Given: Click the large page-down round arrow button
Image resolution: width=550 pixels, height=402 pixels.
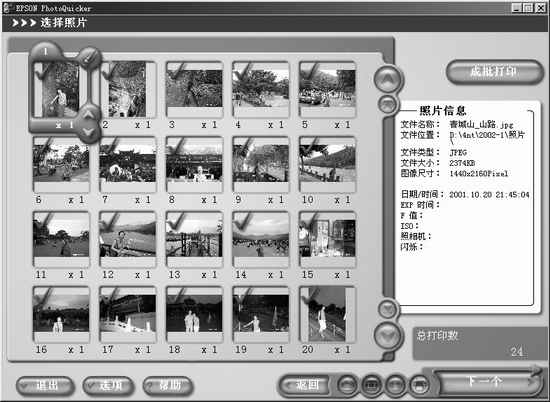Looking at the screenshot, I should (x=387, y=335).
